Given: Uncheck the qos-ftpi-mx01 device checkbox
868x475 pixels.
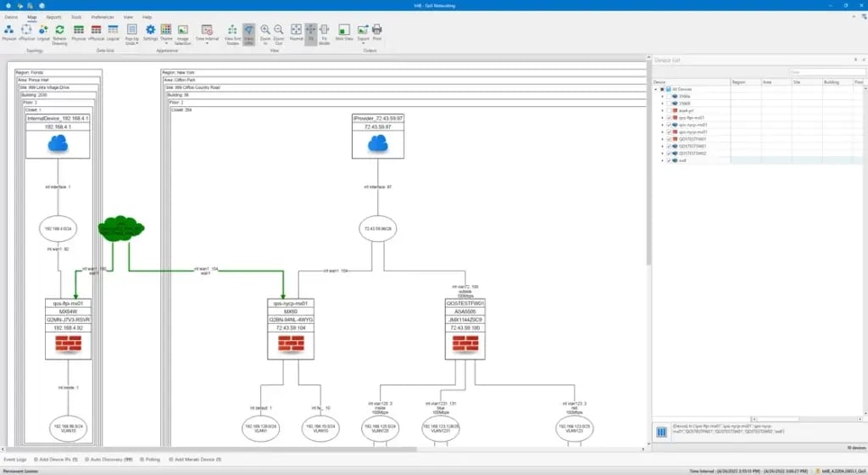Looking at the screenshot, I should (668, 118).
